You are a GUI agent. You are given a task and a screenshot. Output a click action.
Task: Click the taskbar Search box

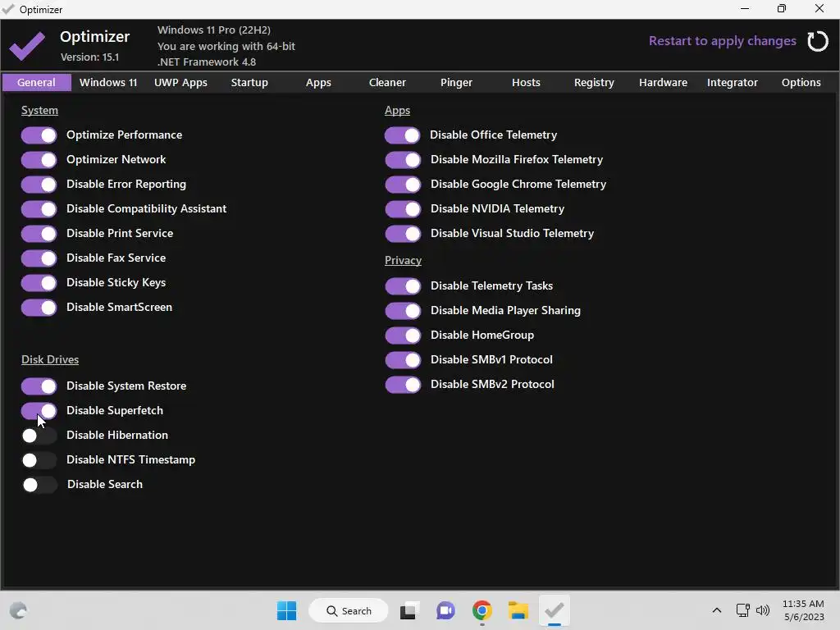click(349, 610)
